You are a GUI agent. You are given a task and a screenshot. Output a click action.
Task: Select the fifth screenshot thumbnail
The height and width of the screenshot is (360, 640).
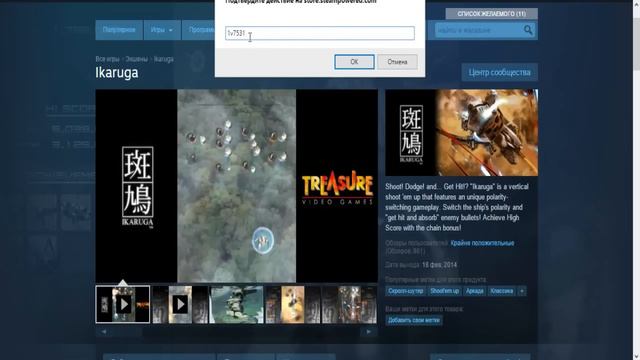coord(349,304)
